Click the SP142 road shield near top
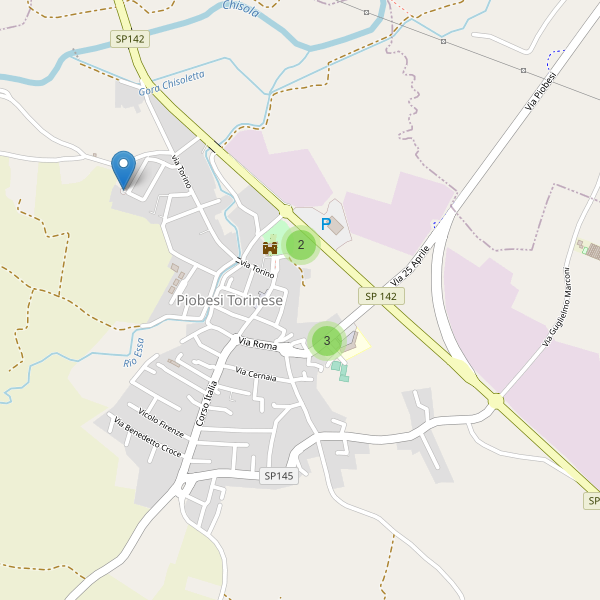 (130, 39)
